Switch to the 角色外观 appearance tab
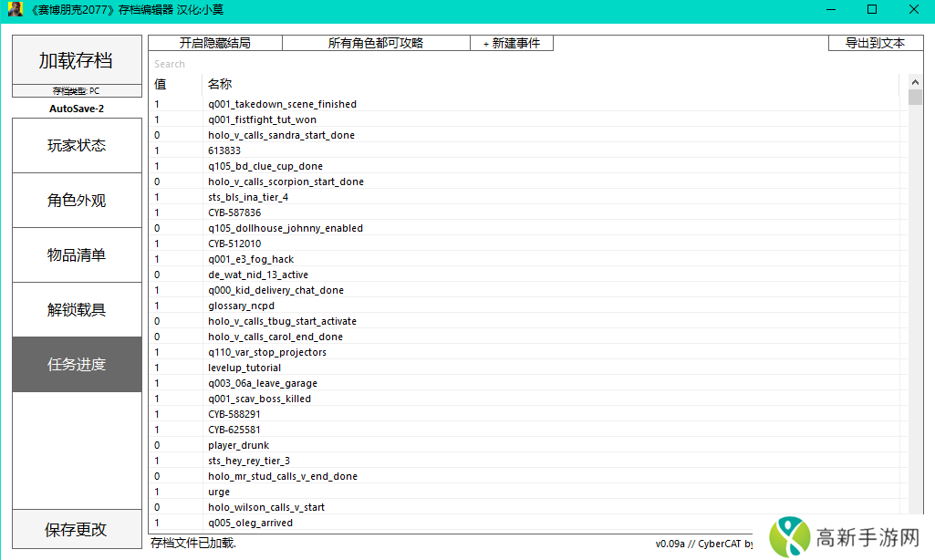The width and height of the screenshot is (935, 560). [77, 200]
